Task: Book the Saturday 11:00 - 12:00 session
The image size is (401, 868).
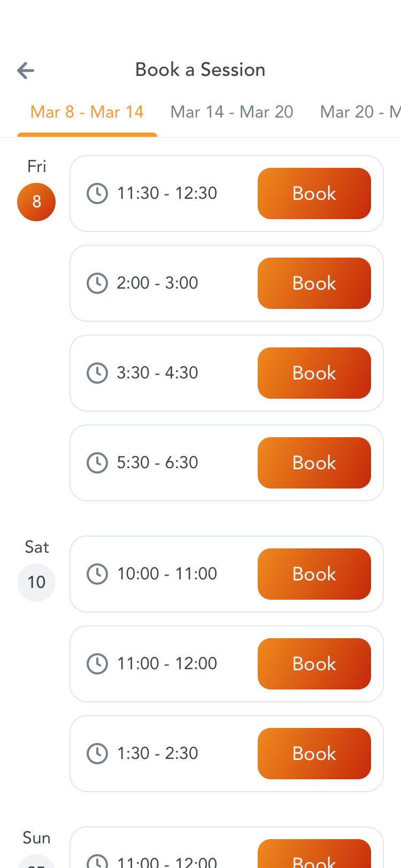Action: [314, 664]
